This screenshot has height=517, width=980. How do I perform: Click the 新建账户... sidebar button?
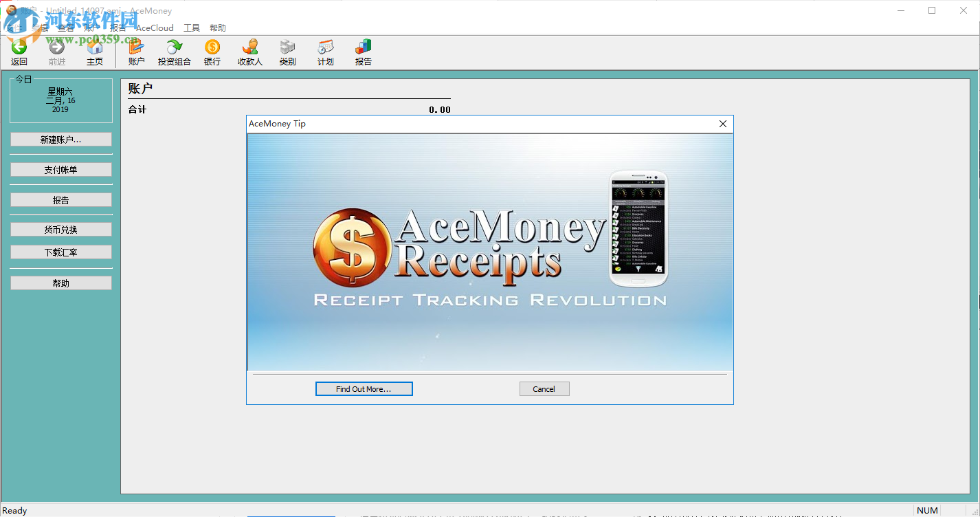pos(61,140)
